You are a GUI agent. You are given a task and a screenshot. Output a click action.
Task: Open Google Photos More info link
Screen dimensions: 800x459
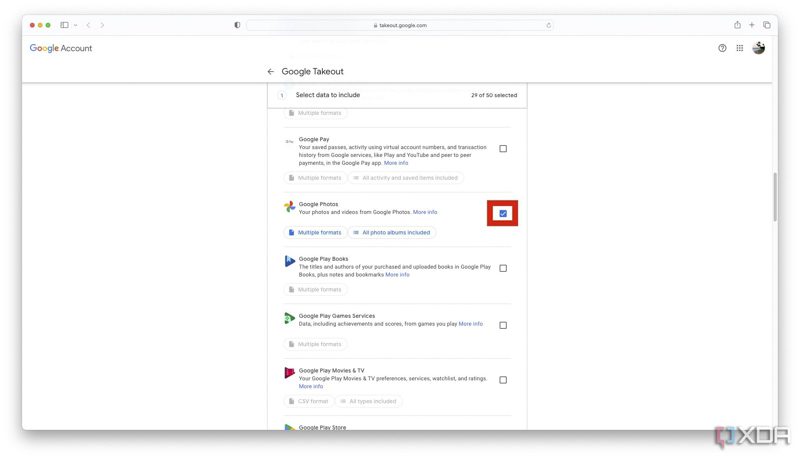425,212
